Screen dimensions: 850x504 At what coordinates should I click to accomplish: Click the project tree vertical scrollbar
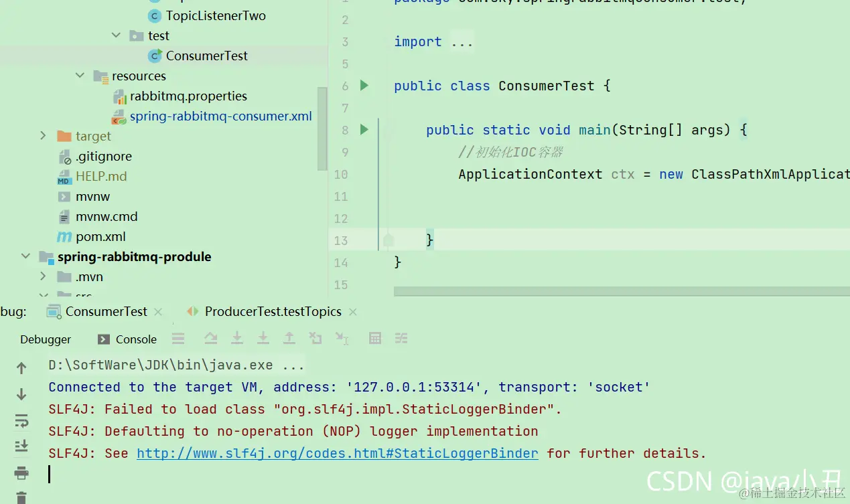click(322, 127)
